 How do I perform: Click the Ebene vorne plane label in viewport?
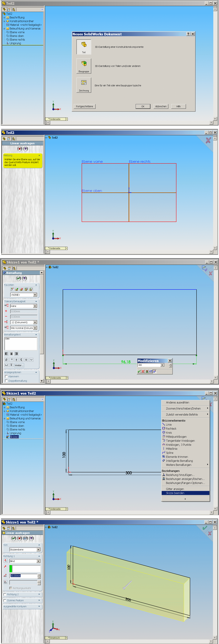coord(92,161)
